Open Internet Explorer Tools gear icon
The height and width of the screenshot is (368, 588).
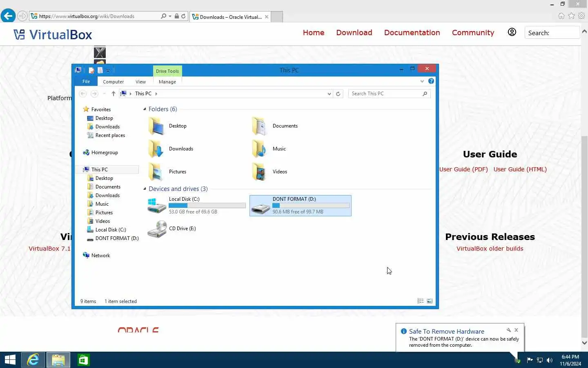581,16
